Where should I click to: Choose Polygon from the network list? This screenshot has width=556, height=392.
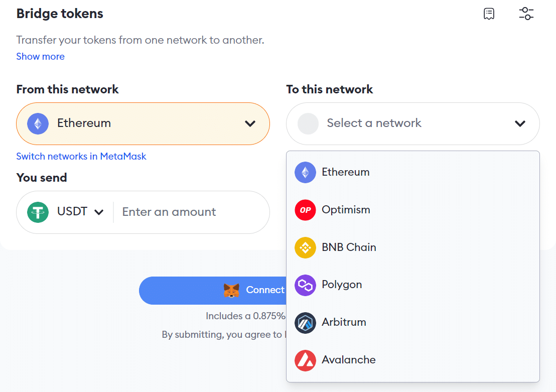pyautogui.click(x=413, y=285)
